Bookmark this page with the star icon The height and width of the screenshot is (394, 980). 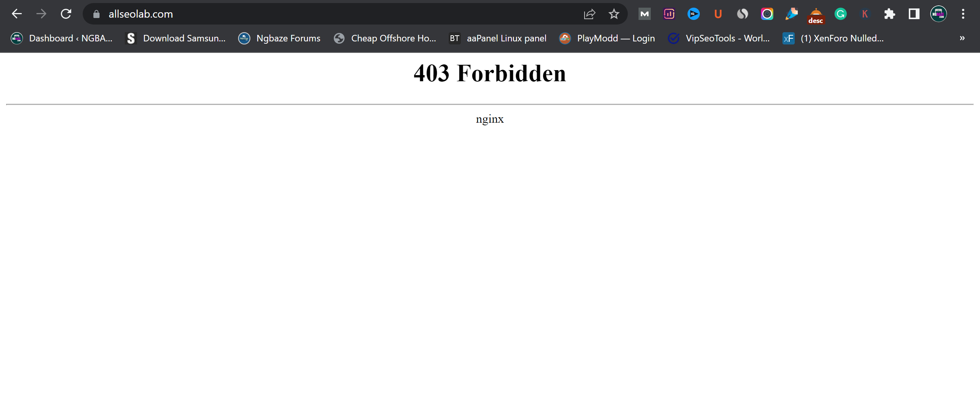pos(614,14)
